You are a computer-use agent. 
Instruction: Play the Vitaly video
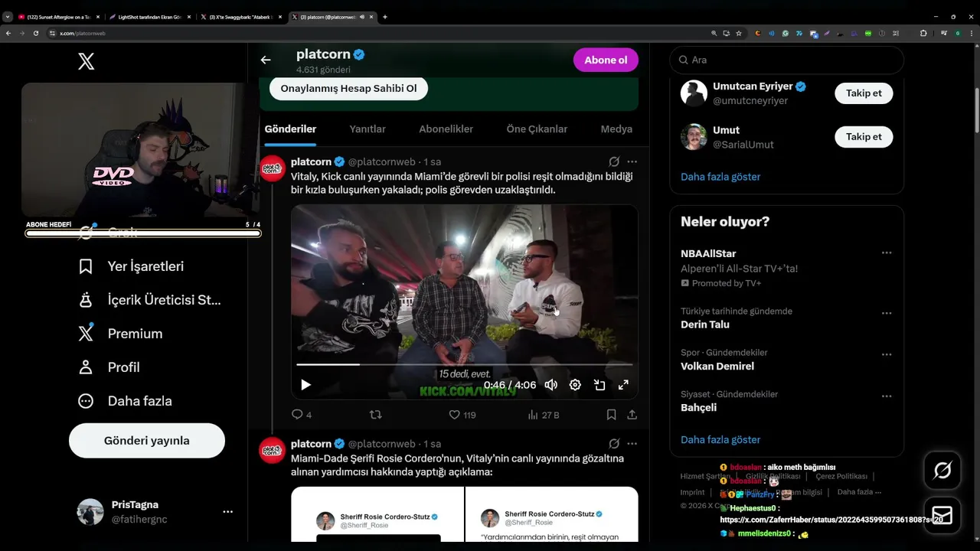pos(305,385)
